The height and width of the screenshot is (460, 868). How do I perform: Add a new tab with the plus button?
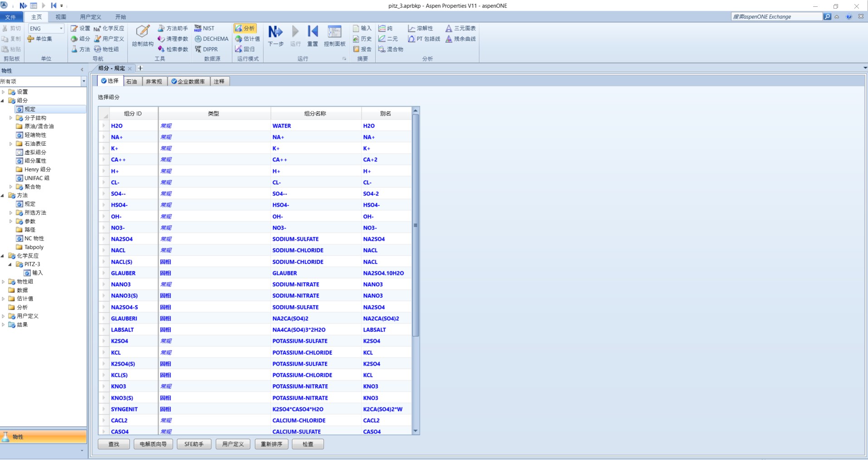pyautogui.click(x=140, y=68)
